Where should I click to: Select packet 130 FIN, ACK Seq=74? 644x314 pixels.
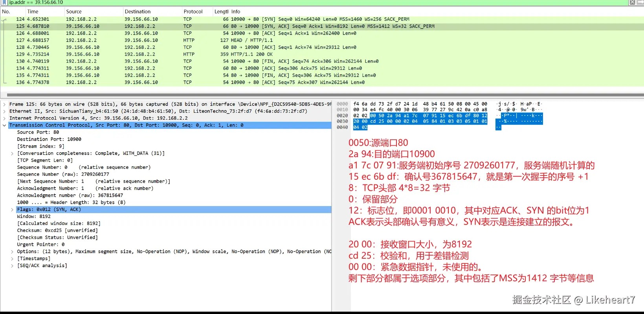[322, 61]
